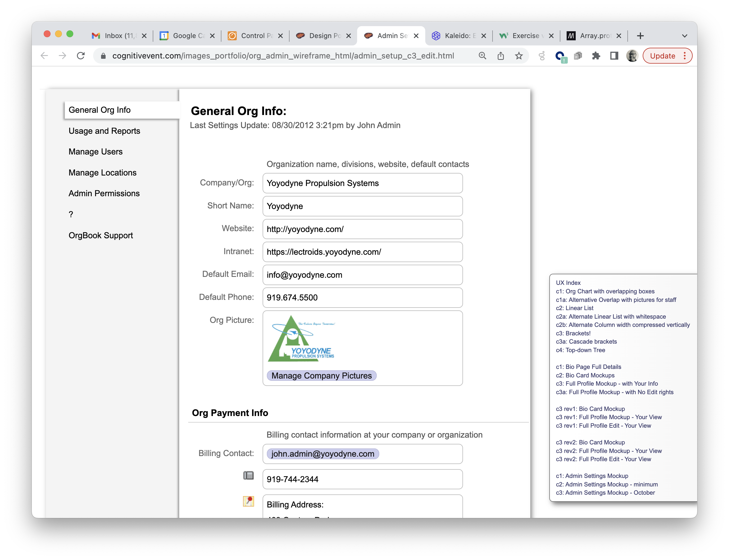The image size is (729, 560).
Task: Click the Yoyodyne logo picture
Action: (x=301, y=339)
